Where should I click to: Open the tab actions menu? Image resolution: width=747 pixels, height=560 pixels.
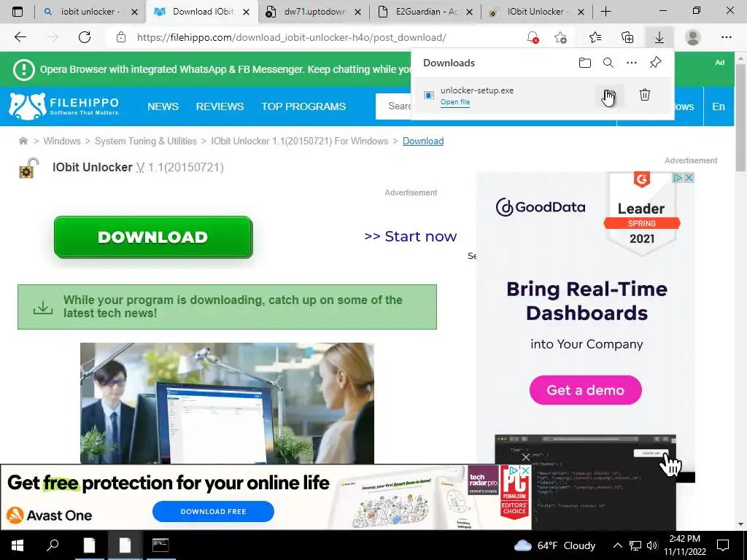click(18, 12)
